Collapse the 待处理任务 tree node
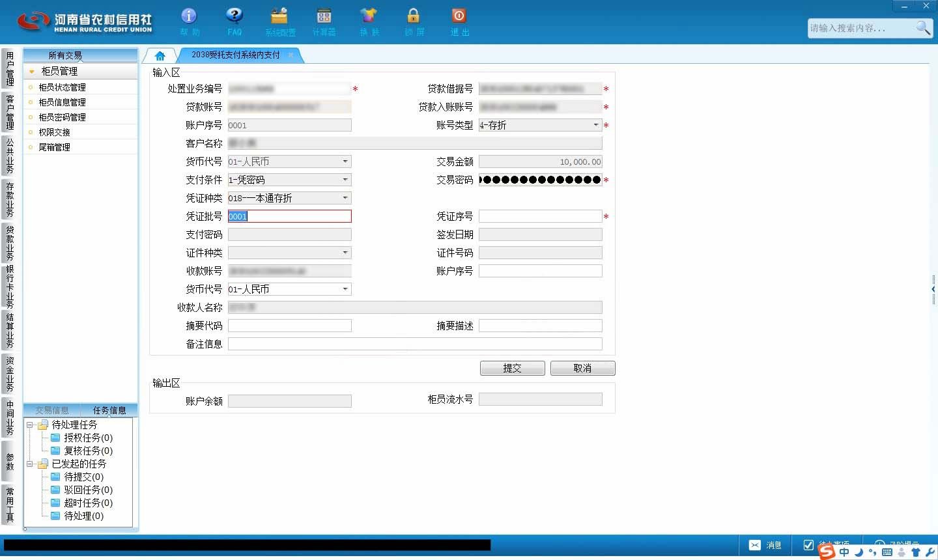The height and width of the screenshot is (560, 938). (30, 425)
